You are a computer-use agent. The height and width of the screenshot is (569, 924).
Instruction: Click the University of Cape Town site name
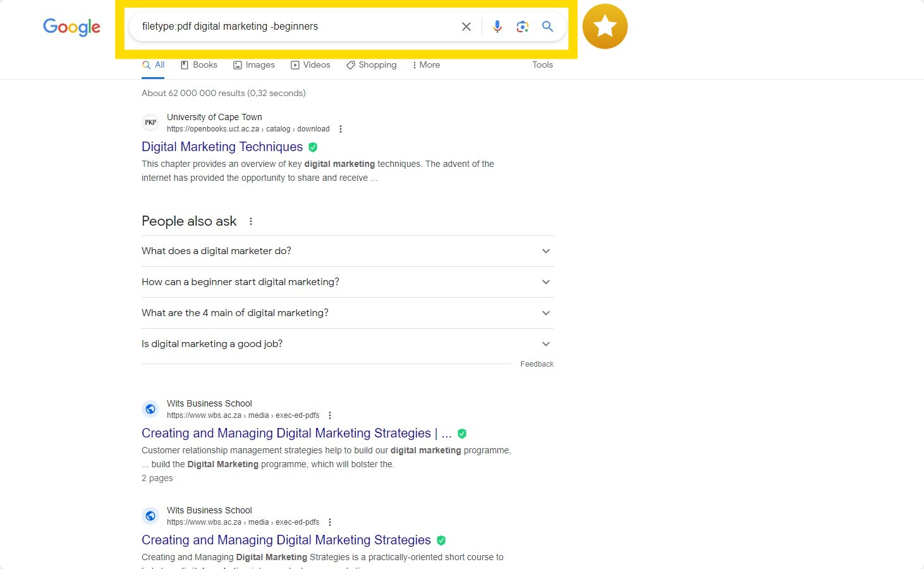pos(214,117)
